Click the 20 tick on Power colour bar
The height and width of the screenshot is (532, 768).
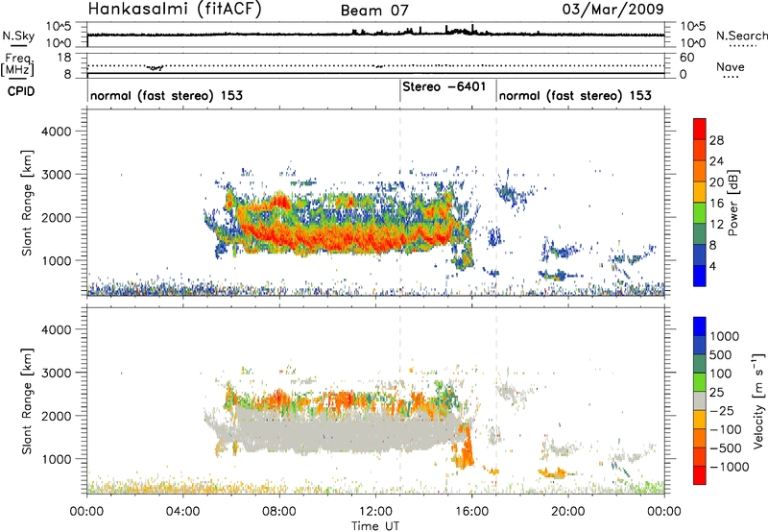pyautogui.click(x=716, y=182)
